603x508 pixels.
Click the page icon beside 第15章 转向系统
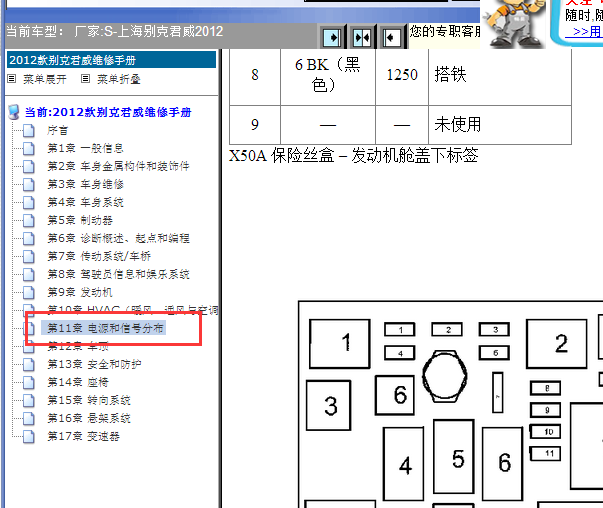(x=28, y=401)
